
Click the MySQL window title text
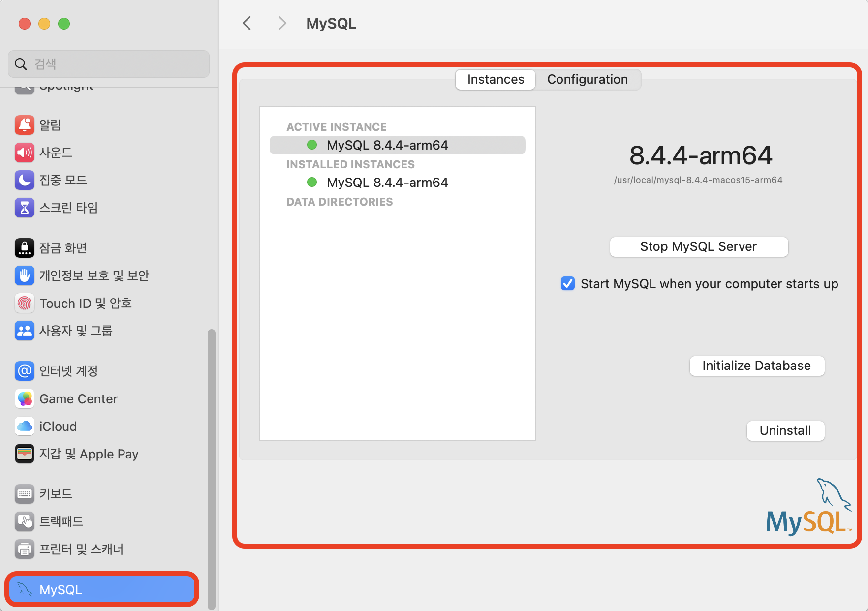tap(331, 23)
